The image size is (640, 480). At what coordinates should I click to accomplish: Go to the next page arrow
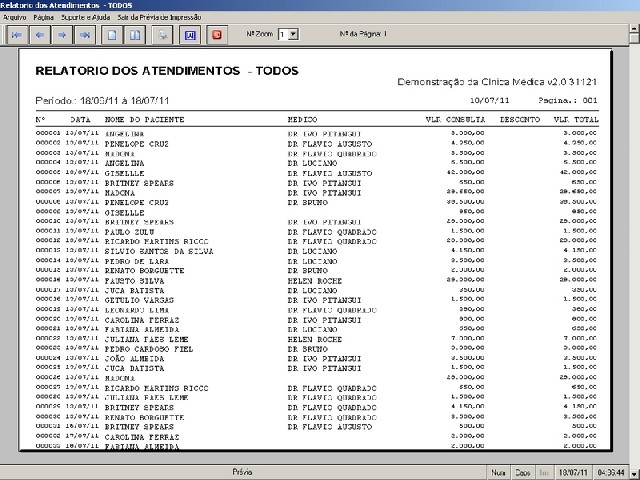tap(62, 35)
